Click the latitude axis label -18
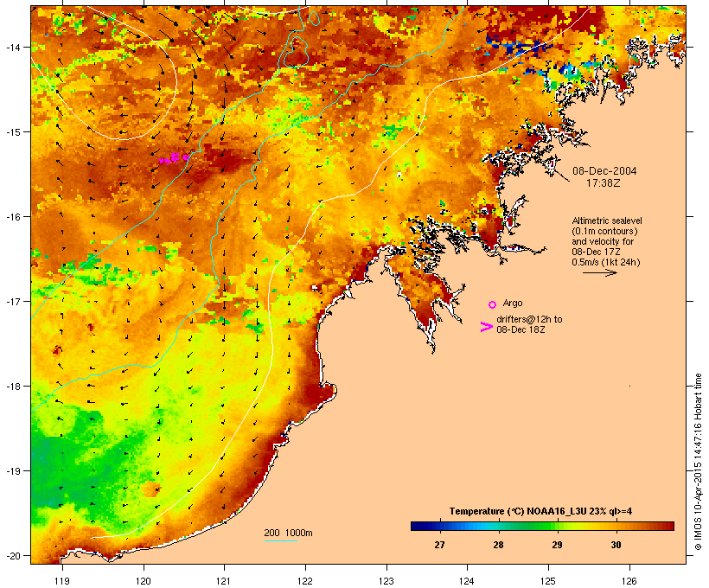The width and height of the screenshot is (709, 588). tap(12, 386)
